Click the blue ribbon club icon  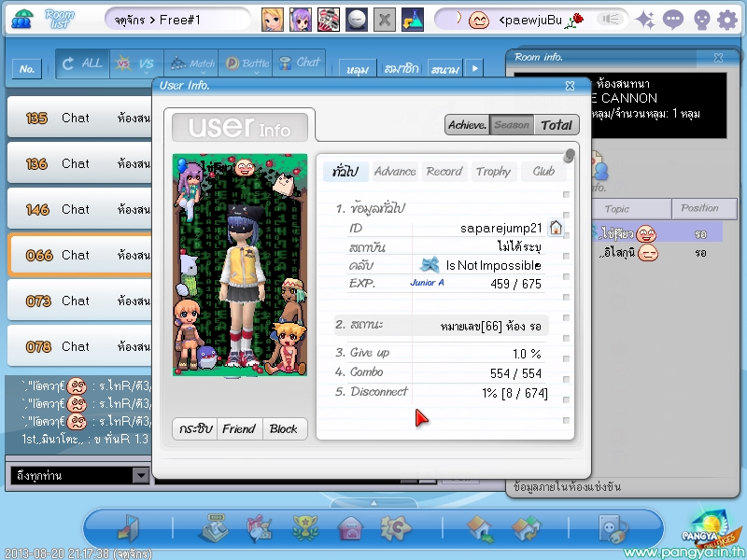(x=430, y=265)
